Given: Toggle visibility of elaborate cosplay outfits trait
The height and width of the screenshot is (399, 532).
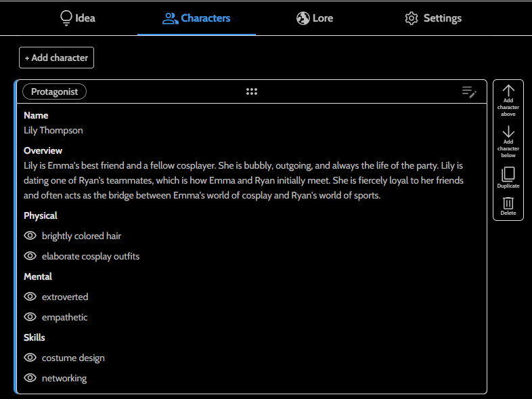Looking at the screenshot, I should click(x=30, y=256).
